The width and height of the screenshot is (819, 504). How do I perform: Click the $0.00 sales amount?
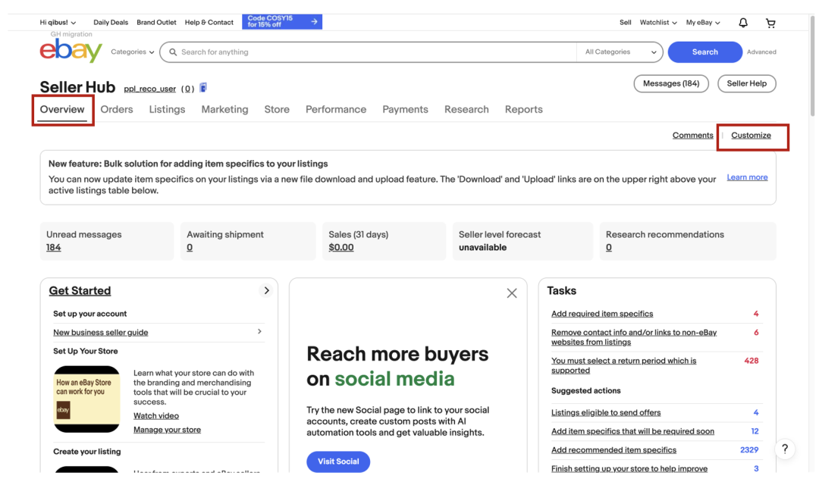click(341, 247)
